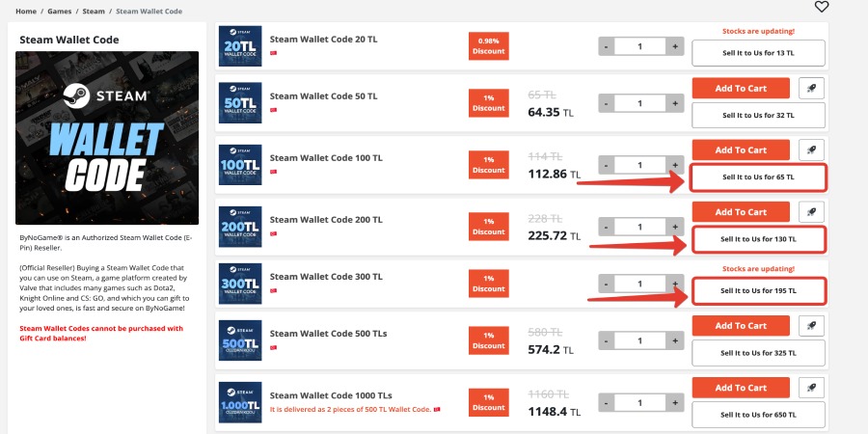Decrease quantity for Steam Wallet Code 500 TLs
Viewport: 868px width, 434px height.
606,341
